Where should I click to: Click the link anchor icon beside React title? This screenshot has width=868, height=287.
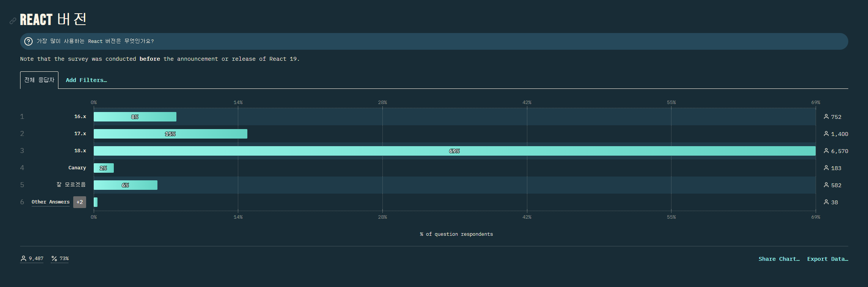pyautogui.click(x=13, y=21)
